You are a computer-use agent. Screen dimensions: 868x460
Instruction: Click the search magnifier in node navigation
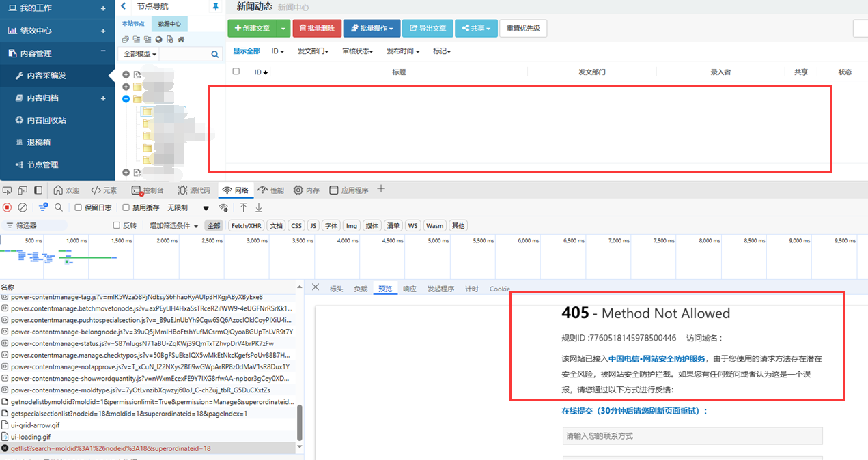coord(215,54)
